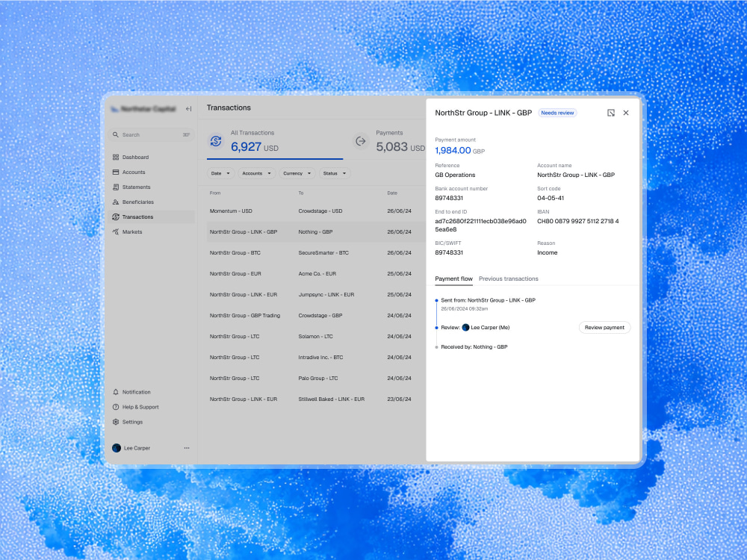Image resolution: width=747 pixels, height=560 pixels.
Task: Switch to the Previous transactions tab
Action: tap(508, 279)
